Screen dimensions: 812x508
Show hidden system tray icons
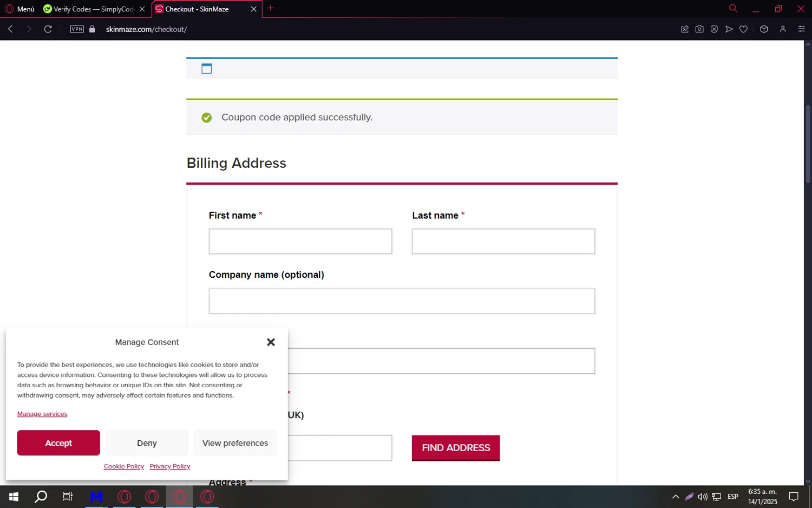point(676,497)
